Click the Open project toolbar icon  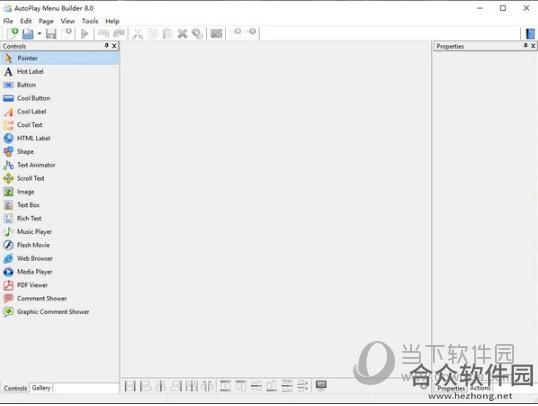click(28, 33)
